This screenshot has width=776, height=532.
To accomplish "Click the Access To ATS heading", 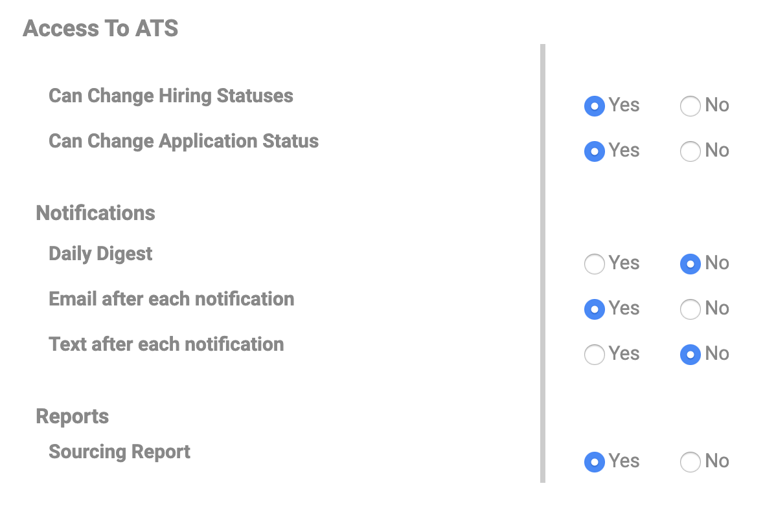I will pyautogui.click(x=100, y=28).
